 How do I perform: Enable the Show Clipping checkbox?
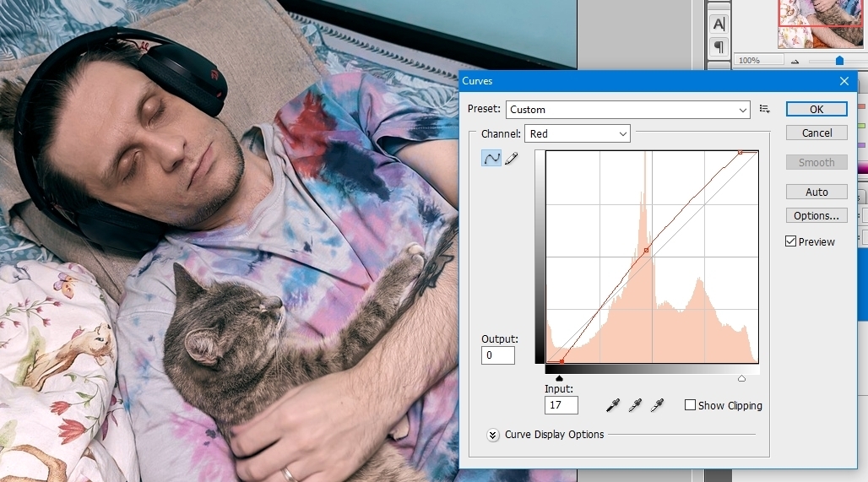[x=691, y=405]
